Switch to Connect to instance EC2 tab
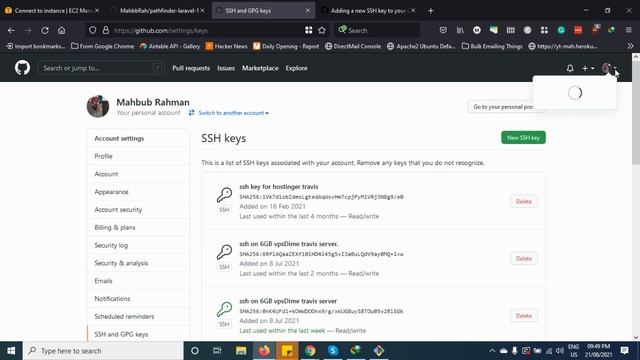This screenshot has height=360, width=640. click(51, 11)
